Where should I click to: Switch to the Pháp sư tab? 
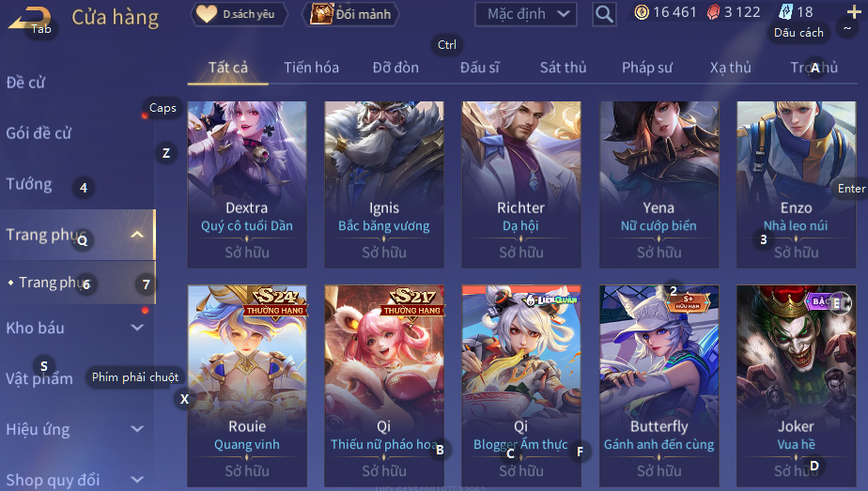point(647,68)
